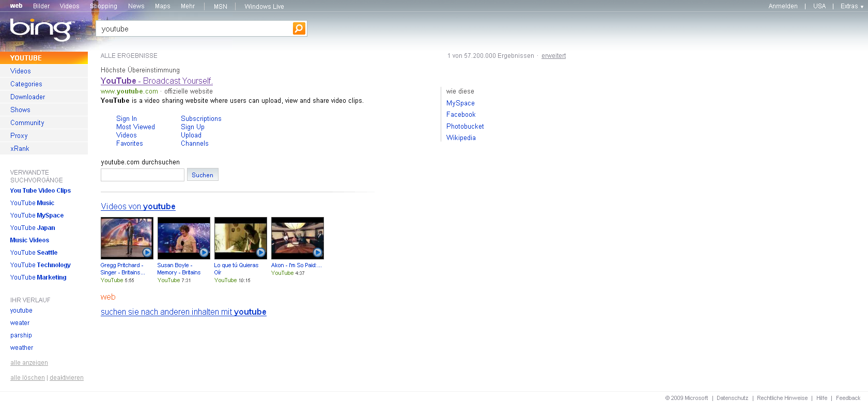The image size is (868, 417).
Task: Reopen history entry parship
Action: (21, 335)
